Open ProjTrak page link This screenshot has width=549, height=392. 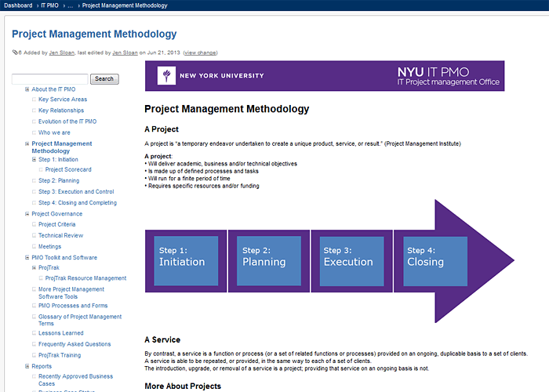point(49,268)
